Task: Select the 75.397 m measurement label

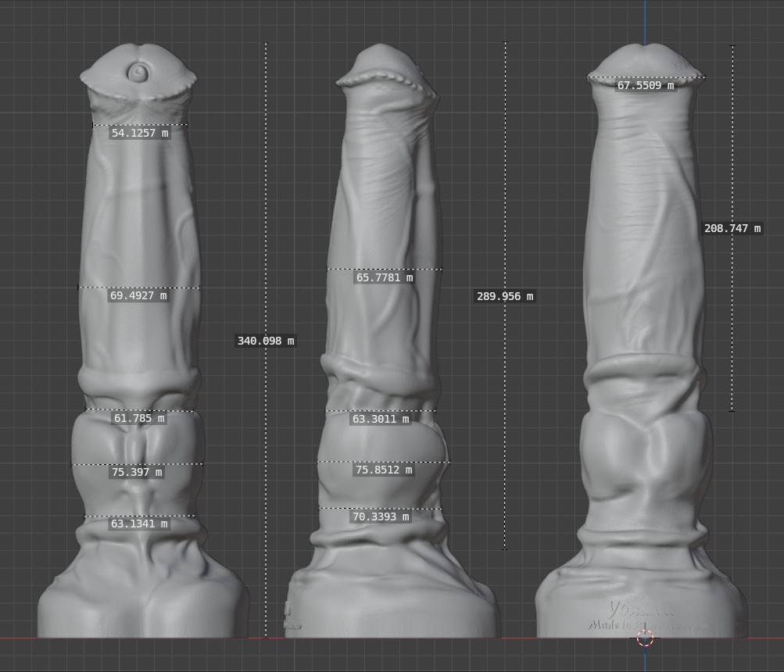Action: click(x=137, y=473)
